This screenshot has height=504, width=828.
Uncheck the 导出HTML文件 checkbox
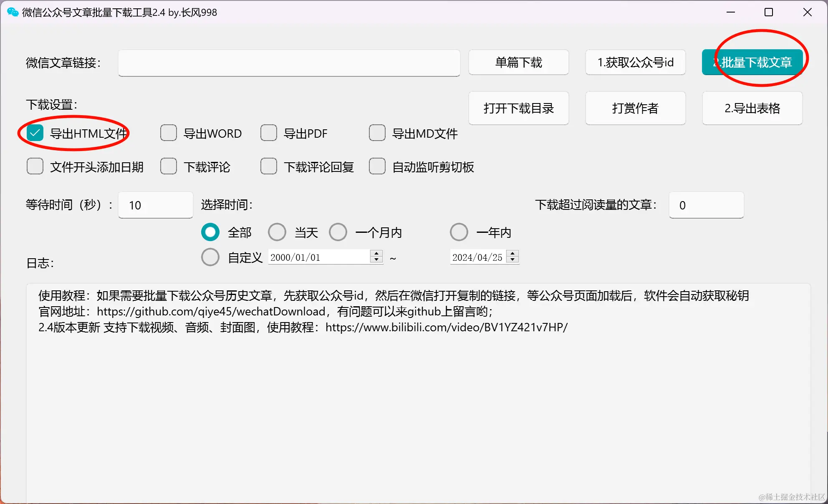coord(35,134)
